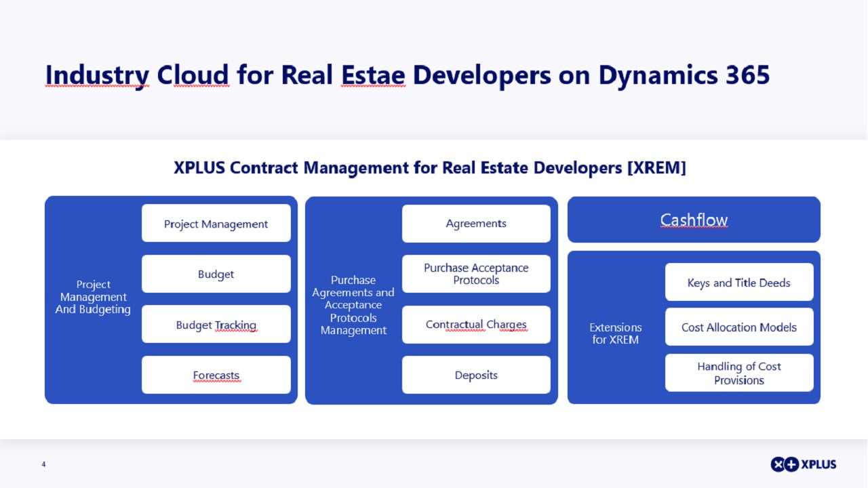Select the Purchase Agreements and Acceptance Protocols Management label
The width and height of the screenshot is (868, 488).
(x=353, y=305)
